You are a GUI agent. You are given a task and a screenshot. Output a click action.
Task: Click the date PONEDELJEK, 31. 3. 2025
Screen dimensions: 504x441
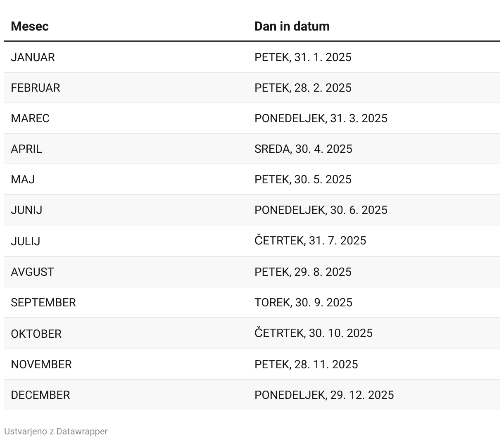tap(321, 118)
